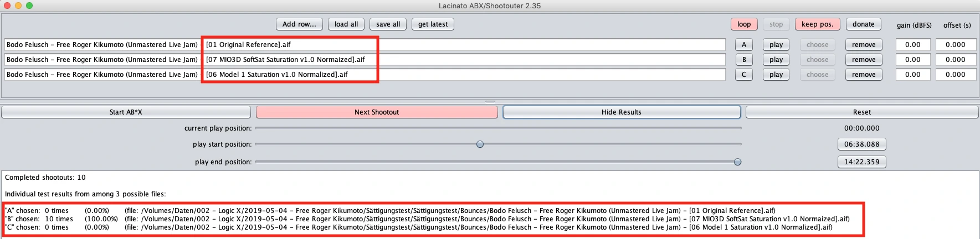The image size is (980, 239).
Task: Toggle the 'keep pos.' option
Action: pos(817,24)
